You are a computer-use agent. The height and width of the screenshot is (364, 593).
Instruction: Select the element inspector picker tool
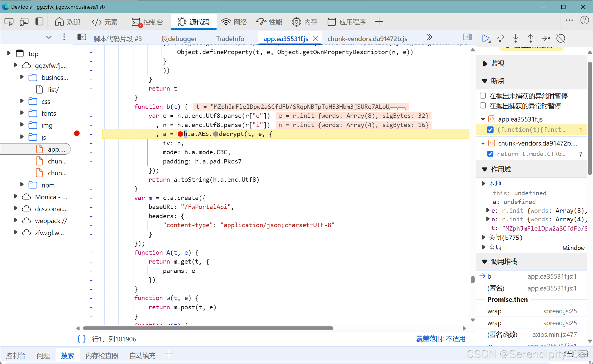[x=8, y=21]
